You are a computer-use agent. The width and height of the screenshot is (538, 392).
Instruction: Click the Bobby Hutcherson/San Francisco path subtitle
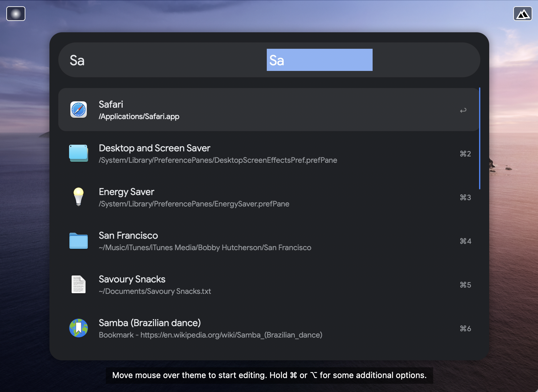point(205,248)
